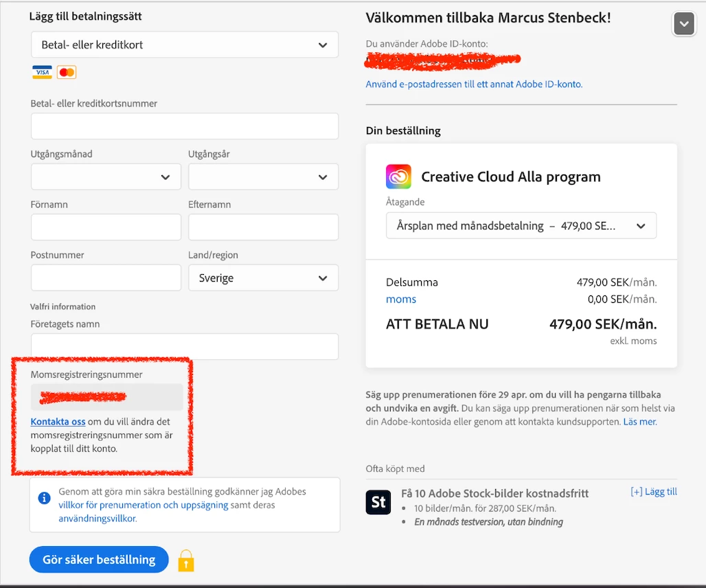Click the Gör säker beställning button

[99, 560]
